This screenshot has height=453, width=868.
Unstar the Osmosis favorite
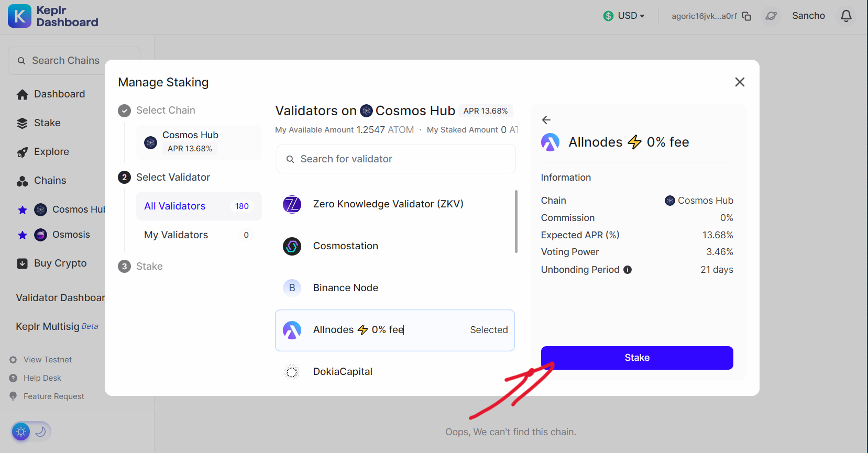pyautogui.click(x=23, y=235)
